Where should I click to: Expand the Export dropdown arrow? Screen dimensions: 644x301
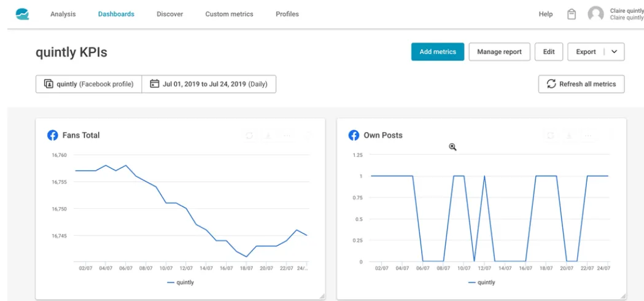(x=615, y=52)
